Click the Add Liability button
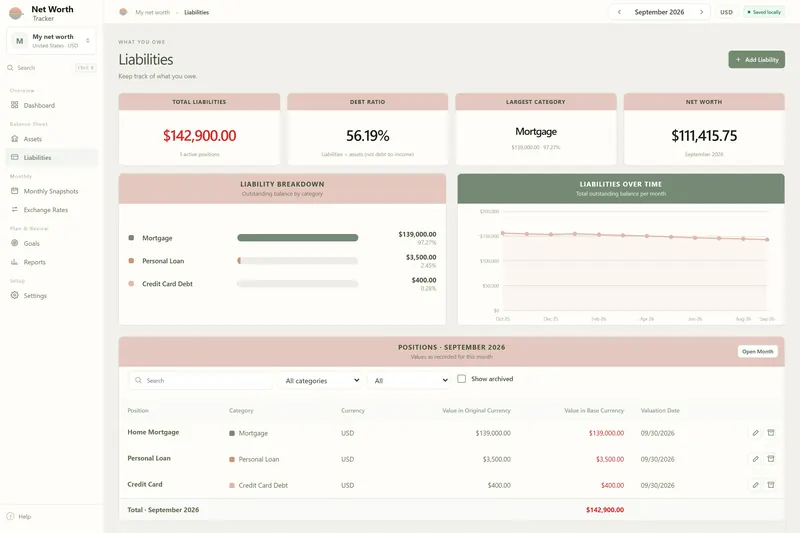 (x=757, y=59)
